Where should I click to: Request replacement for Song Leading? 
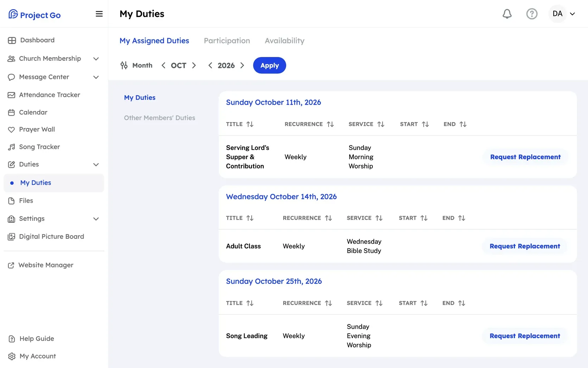525,336
